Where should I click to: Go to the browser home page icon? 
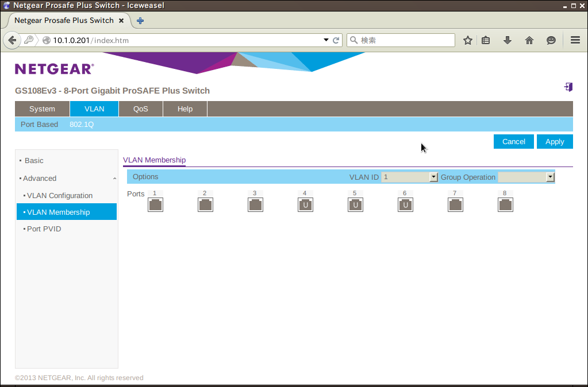coord(529,40)
